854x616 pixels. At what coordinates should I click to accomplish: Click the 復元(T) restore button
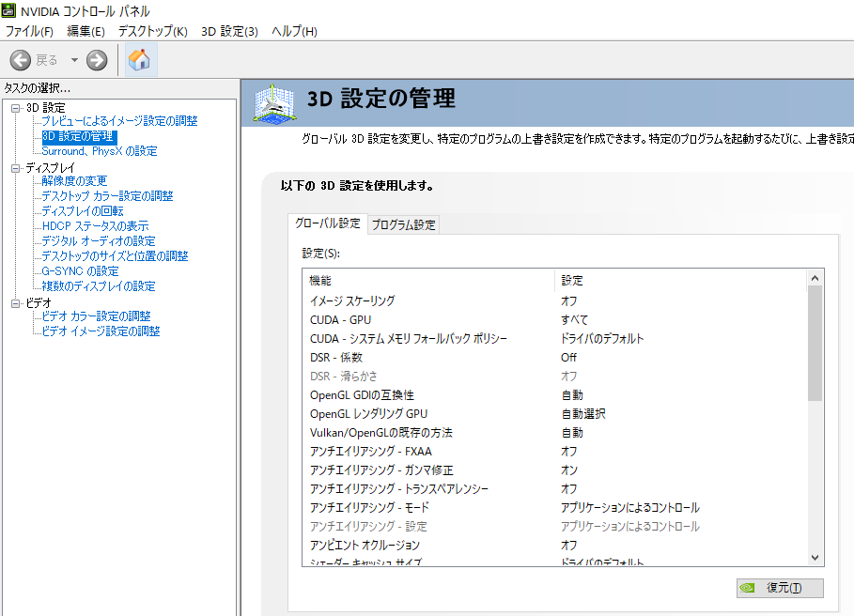pos(780,588)
